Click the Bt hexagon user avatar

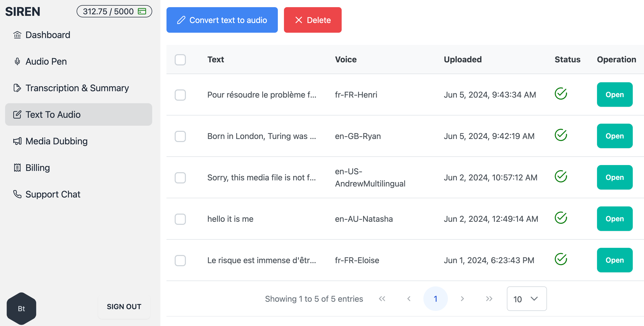(21, 308)
